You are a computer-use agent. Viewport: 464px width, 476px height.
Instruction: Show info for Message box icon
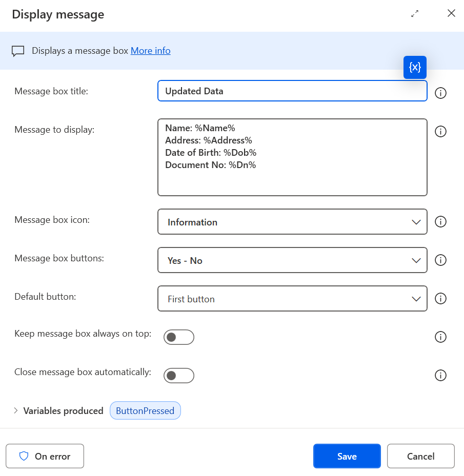pyautogui.click(x=440, y=222)
